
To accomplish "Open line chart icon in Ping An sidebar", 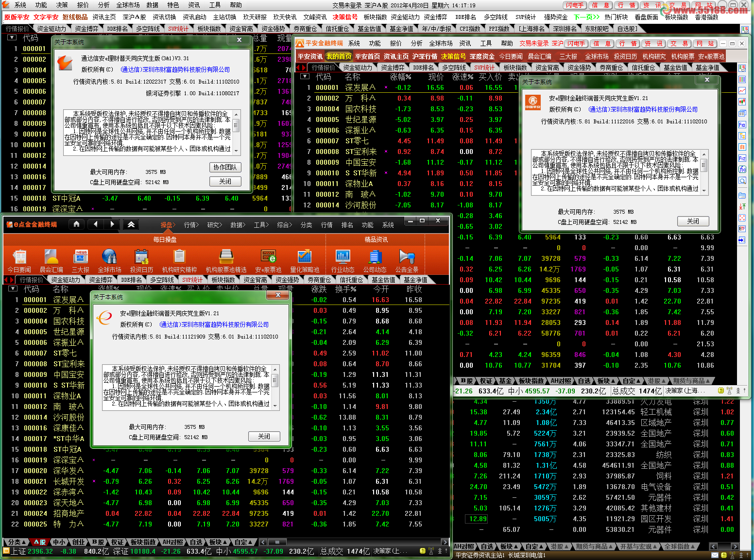I will 742,91.
